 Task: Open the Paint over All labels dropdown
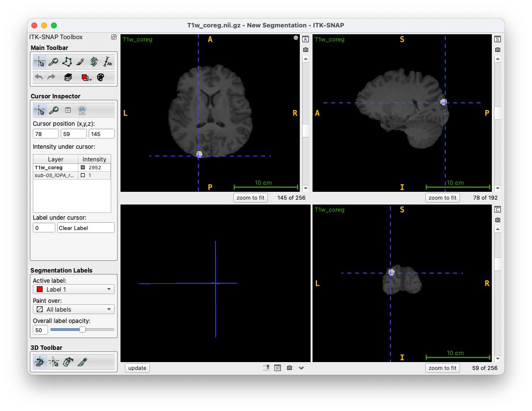pyautogui.click(x=73, y=309)
